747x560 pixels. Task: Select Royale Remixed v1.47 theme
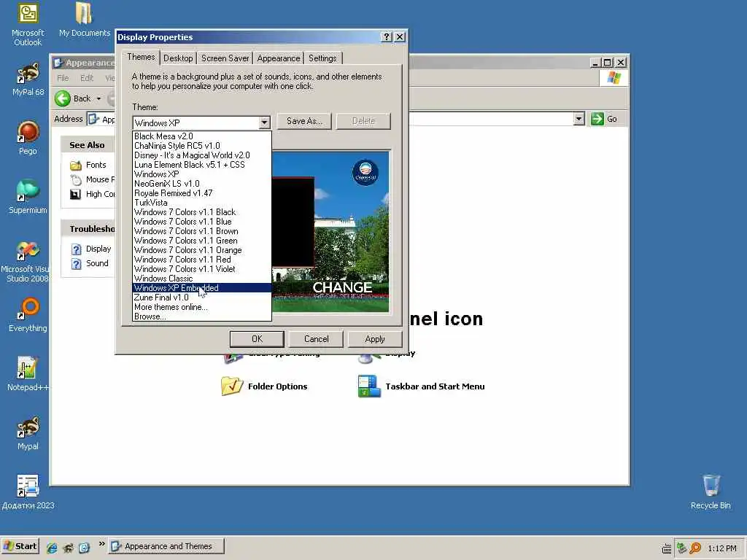[x=201, y=193]
